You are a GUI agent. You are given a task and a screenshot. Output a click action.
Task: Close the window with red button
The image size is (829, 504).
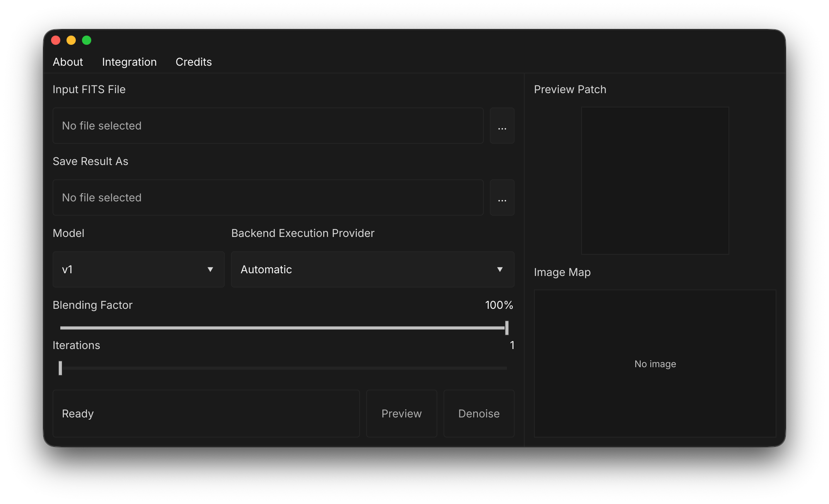click(56, 40)
